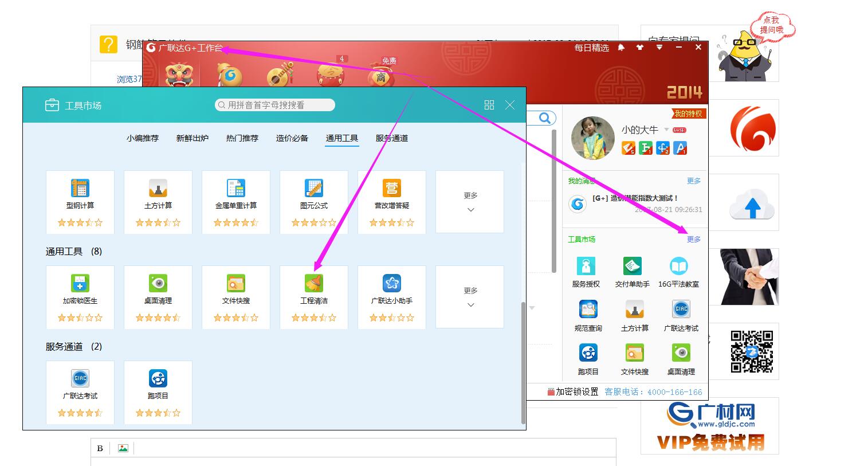868x466 pixels.
Task: Switch to the 小编推荐 tab
Action: tap(143, 138)
